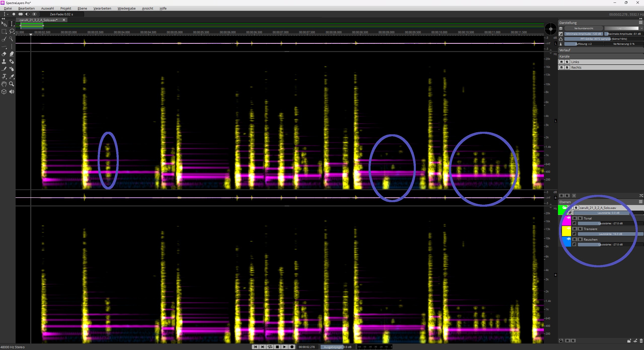Invert phase of Rauschen layer
Screen dimensions: 644x350
574,244
